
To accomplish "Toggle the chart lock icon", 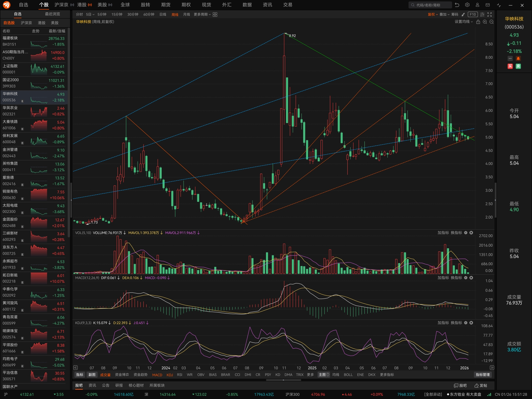I will click(x=478, y=22).
